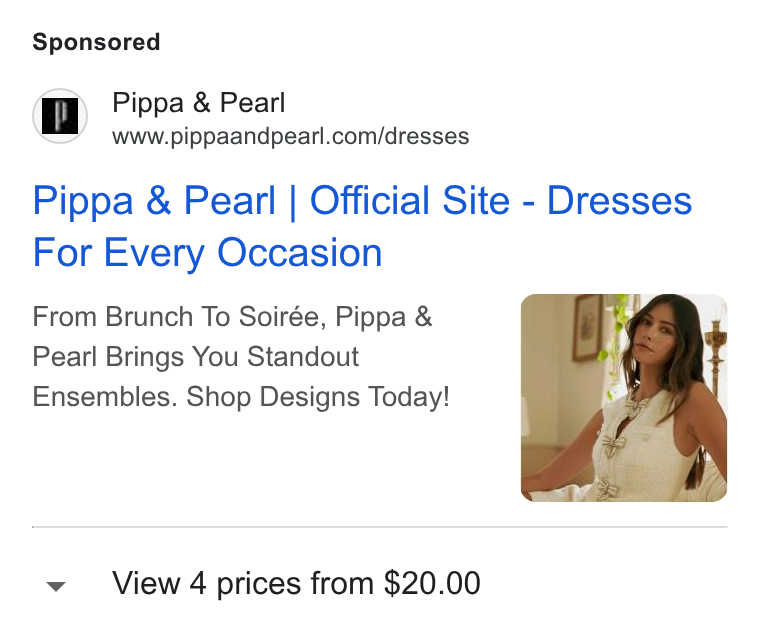Image resolution: width=760 pixels, height=644 pixels.
Task: Click the Shop Designs Today! text
Action: 318,397
